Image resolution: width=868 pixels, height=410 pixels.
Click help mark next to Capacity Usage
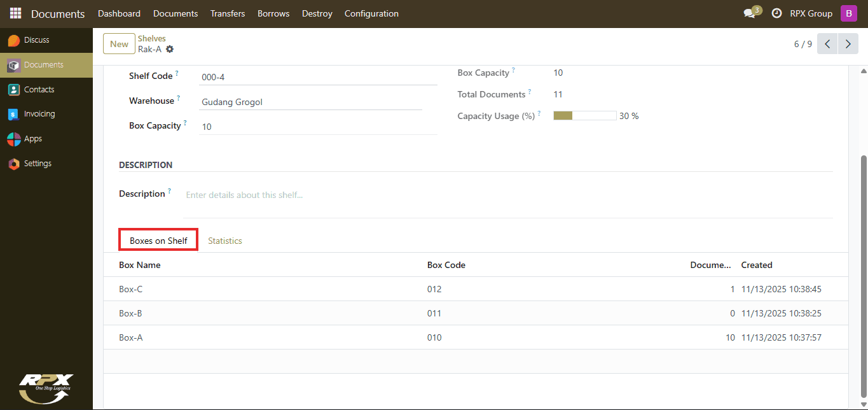539,113
